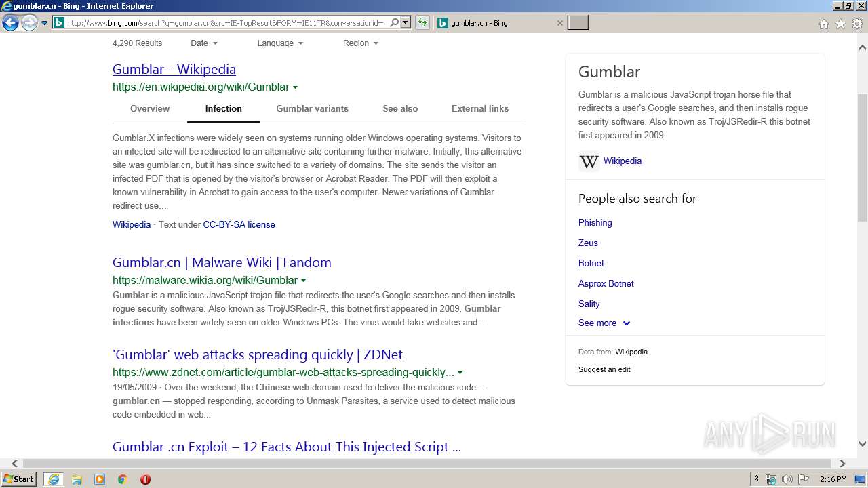Viewport: 868px width, 488px height.
Task: Click the volume speaker tray icon
Action: pos(787,479)
